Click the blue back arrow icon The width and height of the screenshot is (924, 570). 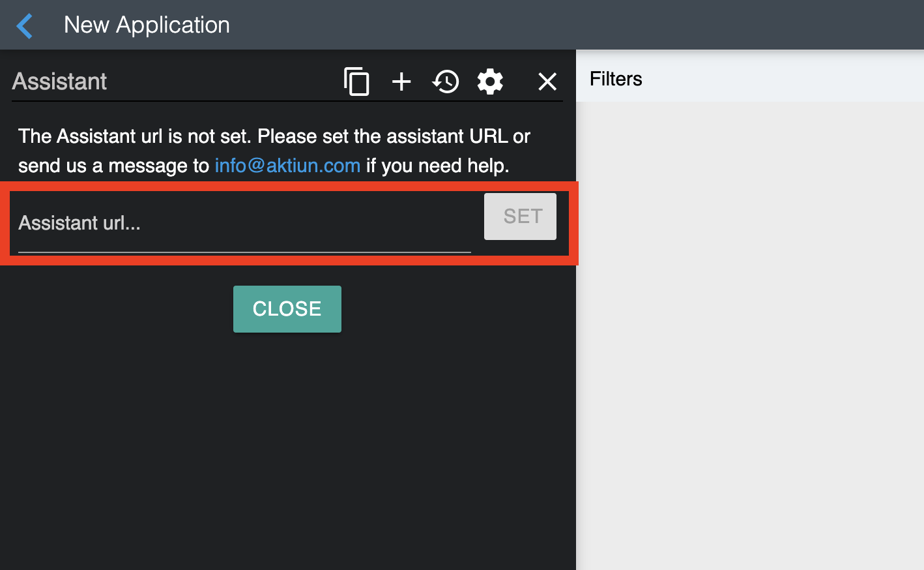pos(25,26)
